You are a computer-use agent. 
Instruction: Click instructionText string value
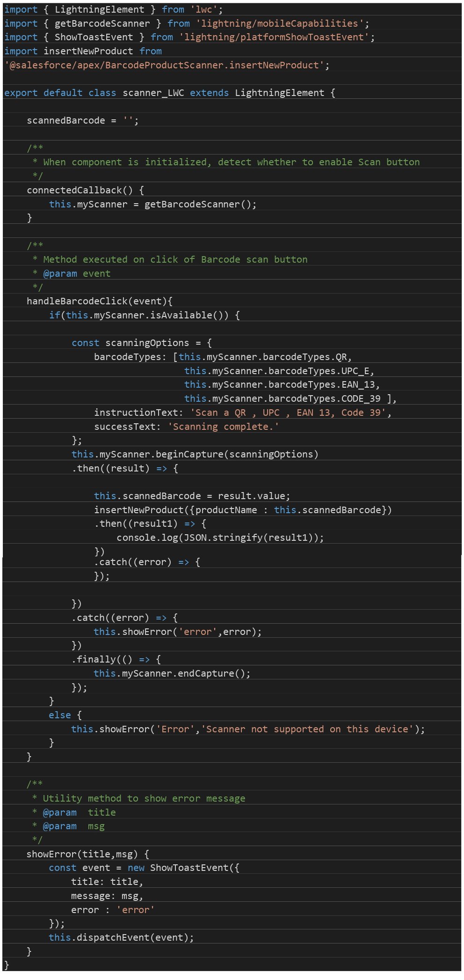tap(288, 413)
